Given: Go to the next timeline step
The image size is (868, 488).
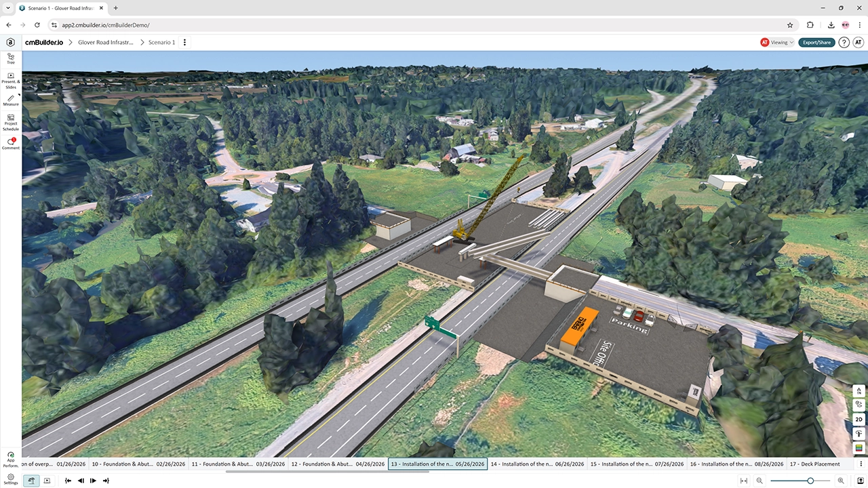Looking at the screenshot, I should pyautogui.click(x=94, y=481).
